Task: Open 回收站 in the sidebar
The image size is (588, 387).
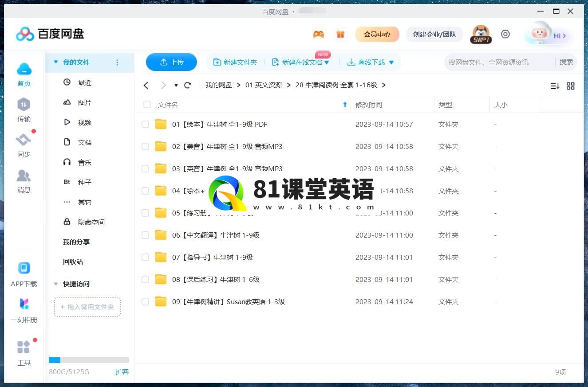Action: [73, 262]
